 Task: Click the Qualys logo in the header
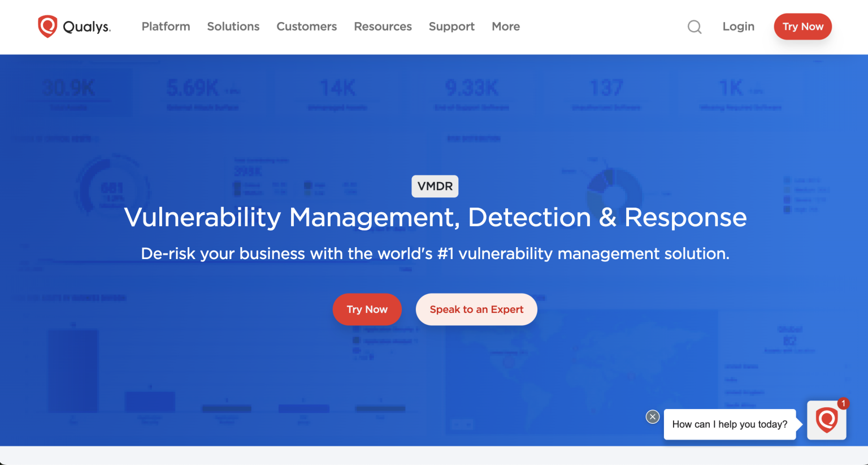click(x=74, y=25)
